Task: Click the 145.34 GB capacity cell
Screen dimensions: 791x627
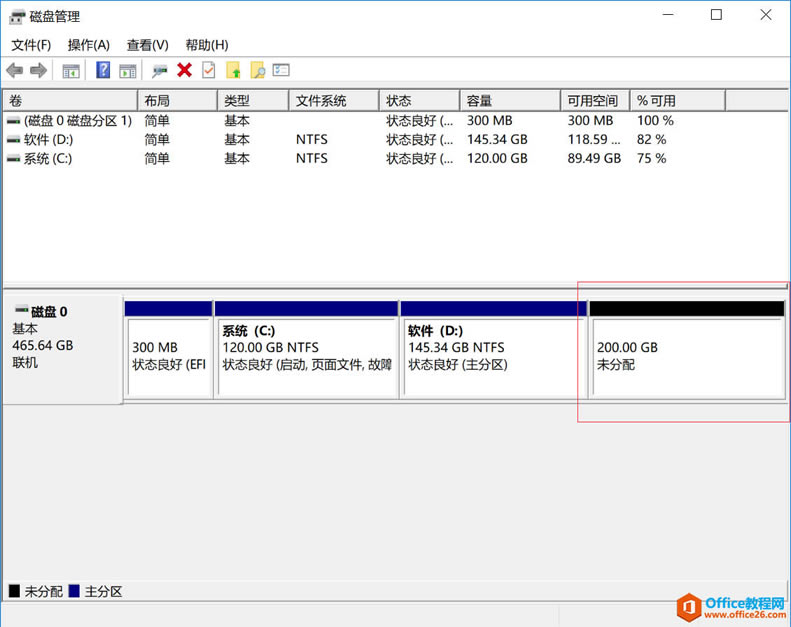Action: pyautogui.click(x=497, y=139)
